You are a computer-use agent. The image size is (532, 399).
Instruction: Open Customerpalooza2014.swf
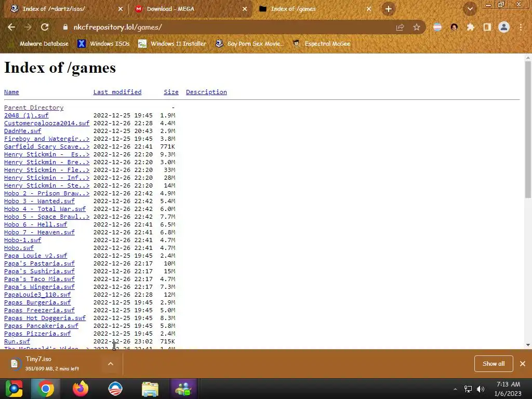[47, 123]
